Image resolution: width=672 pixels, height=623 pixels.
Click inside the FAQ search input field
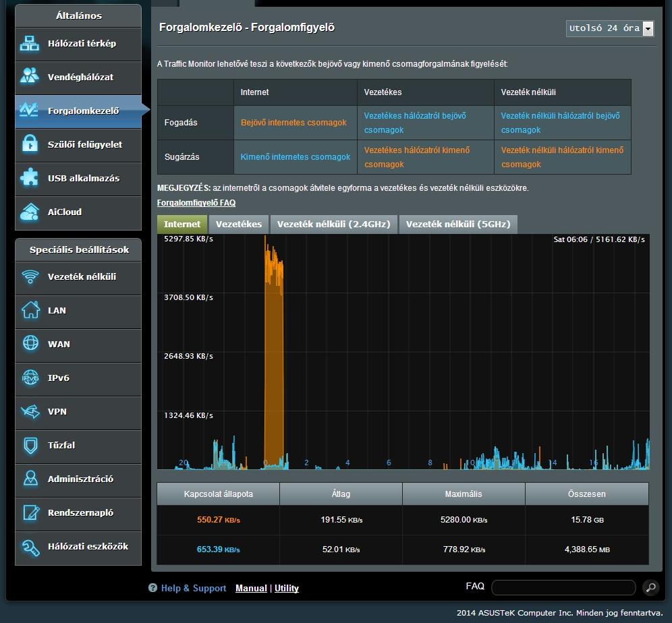(563, 587)
